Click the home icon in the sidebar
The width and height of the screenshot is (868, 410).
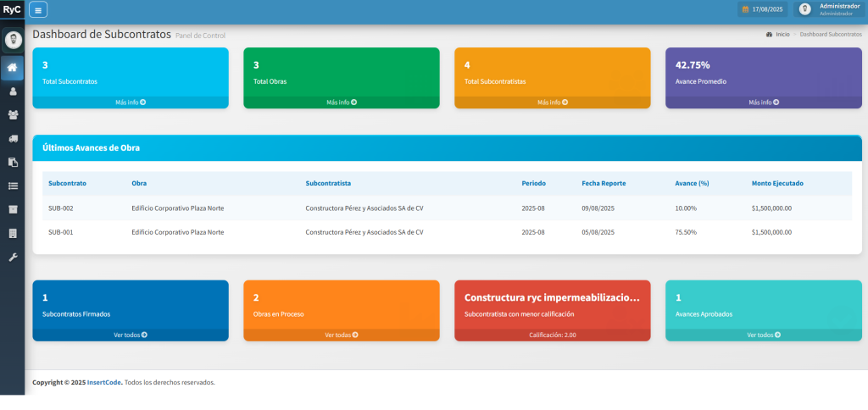[12, 68]
